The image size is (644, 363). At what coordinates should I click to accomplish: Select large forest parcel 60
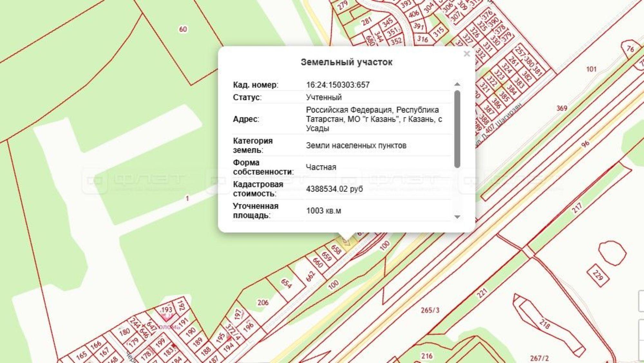pos(183,29)
